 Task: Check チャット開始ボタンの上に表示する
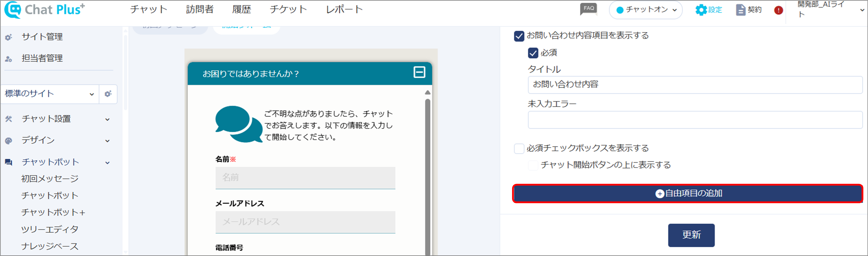click(x=533, y=166)
